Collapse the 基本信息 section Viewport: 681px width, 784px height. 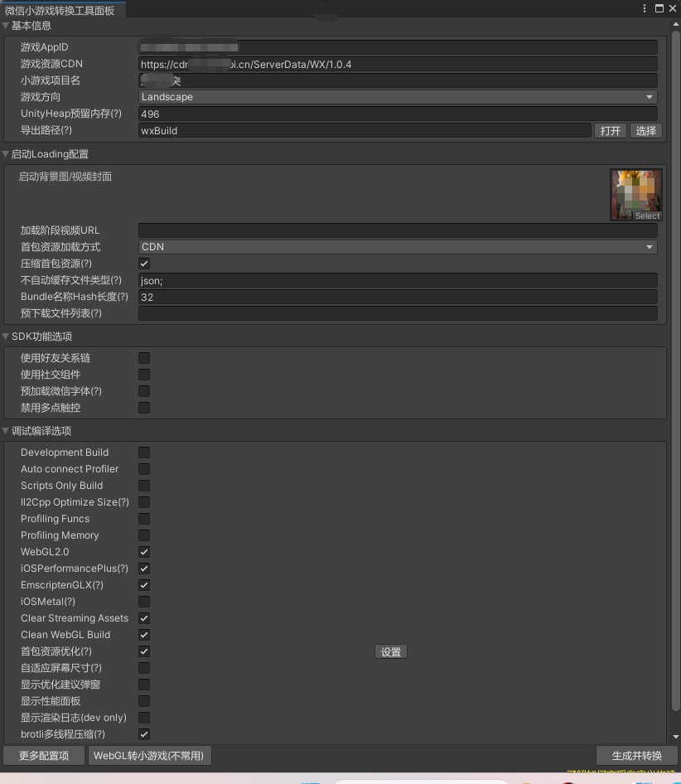tap(7, 26)
